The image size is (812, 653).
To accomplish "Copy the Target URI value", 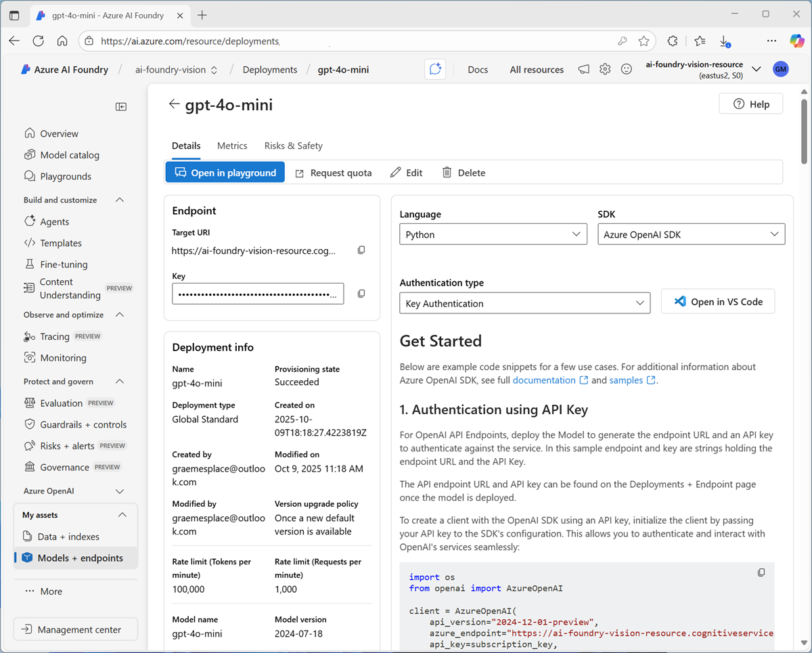I will tap(361, 250).
